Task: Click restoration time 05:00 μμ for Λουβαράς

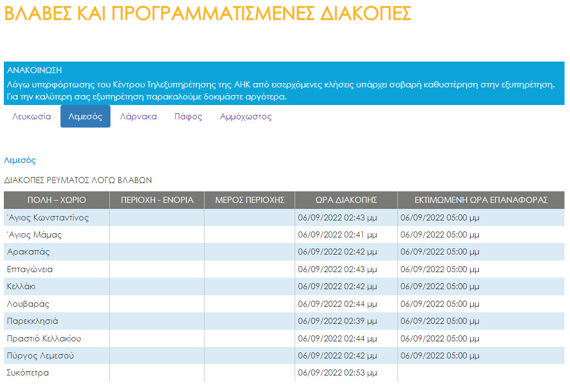Action: [x=440, y=303]
